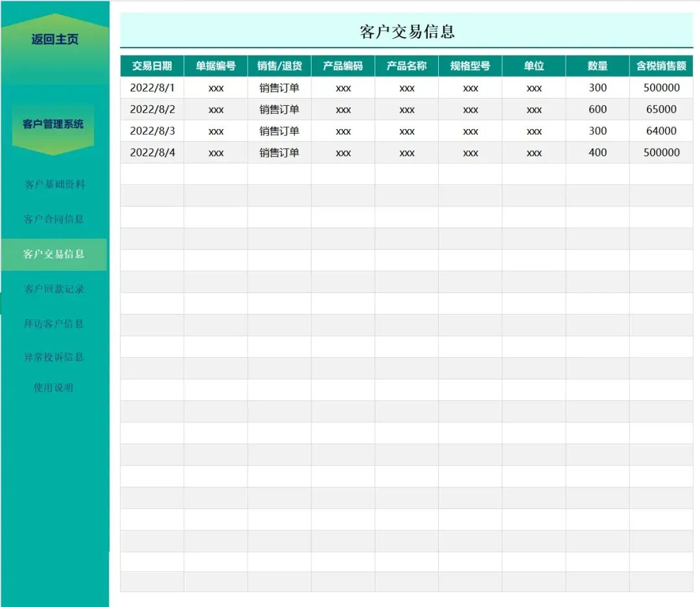Select the 客户交易信息 sidebar item
Image resolution: width=700 pixels, height=607 pixels.
[x=54, y=254]
